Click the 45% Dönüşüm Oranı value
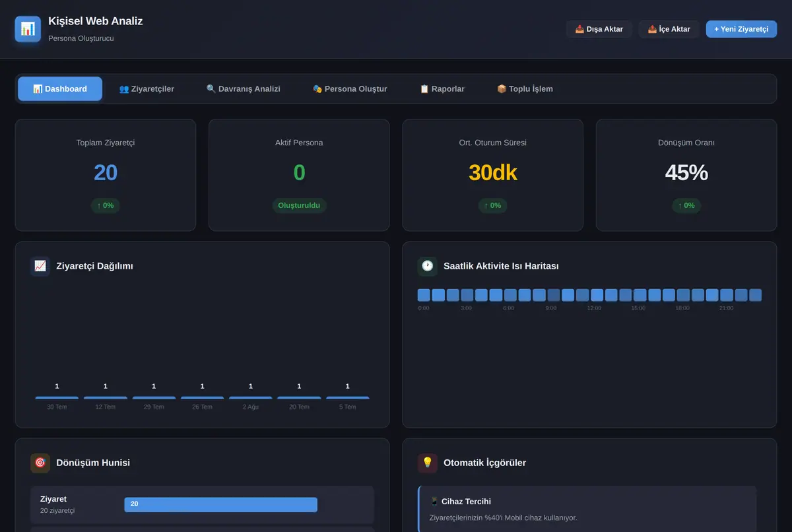This screenshot has height=532, width=792. click(x=686, y=173)
